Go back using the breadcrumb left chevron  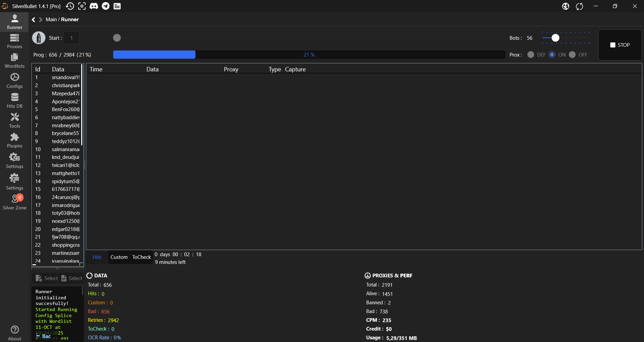(x=34, y=20)
